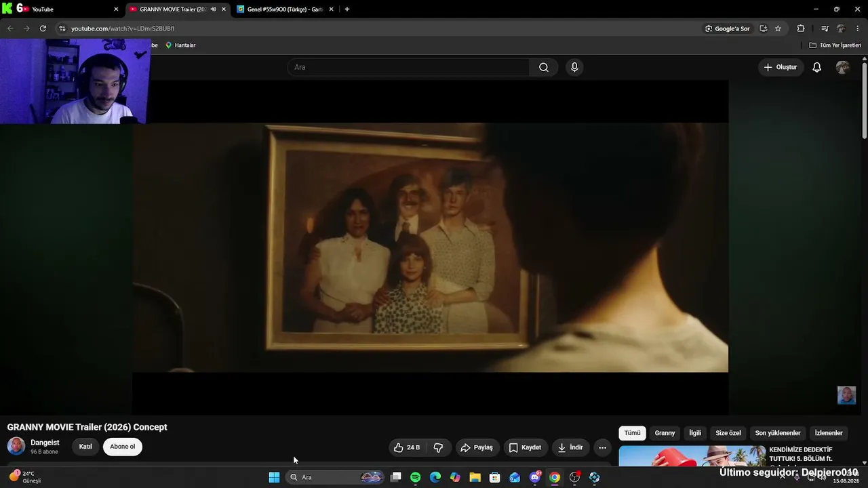
Task: Close the first YouTube tab
Action: coord(116,9)
